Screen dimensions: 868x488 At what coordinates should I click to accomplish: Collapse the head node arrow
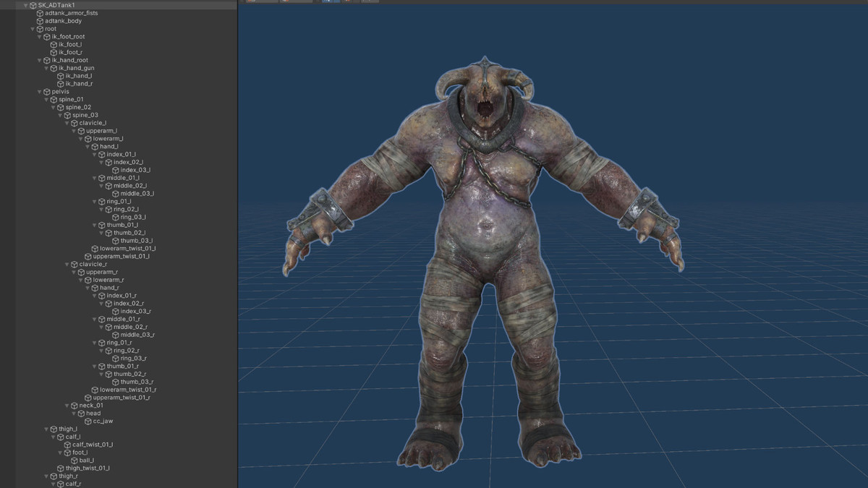click(x=73, y=414)
